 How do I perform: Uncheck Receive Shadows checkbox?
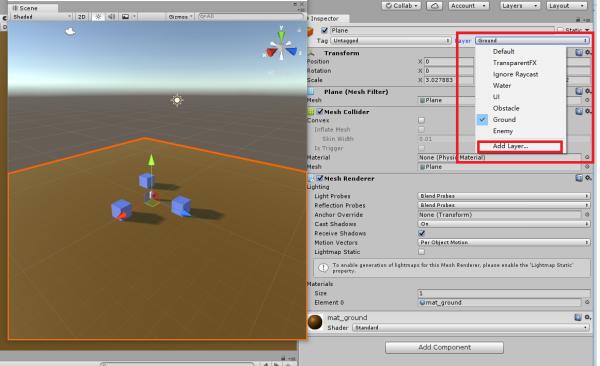coord(421,233)
